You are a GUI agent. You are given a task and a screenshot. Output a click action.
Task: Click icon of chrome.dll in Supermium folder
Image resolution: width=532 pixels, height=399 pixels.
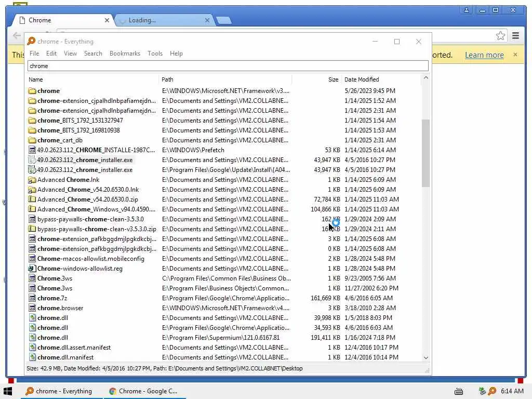pyautogui.click(x=32, y=338)
